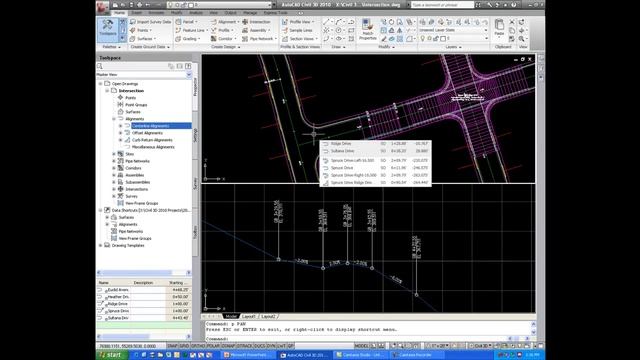
Task: Switch to the Modify ribbon tab
Action: pyautogui.click(x=176, y=13)
